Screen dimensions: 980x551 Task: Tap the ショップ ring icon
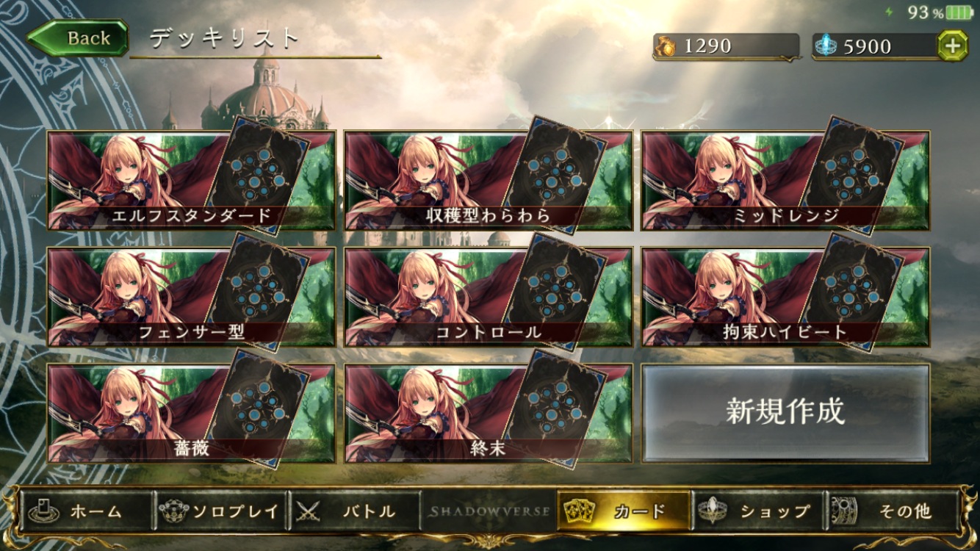(712, 511)
